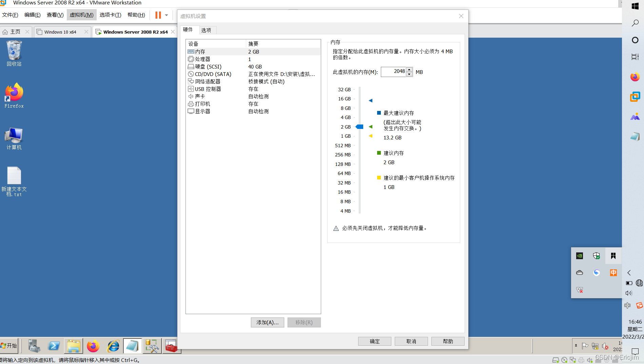Click the 帮助 button in dialog

(x=448, y=341)
